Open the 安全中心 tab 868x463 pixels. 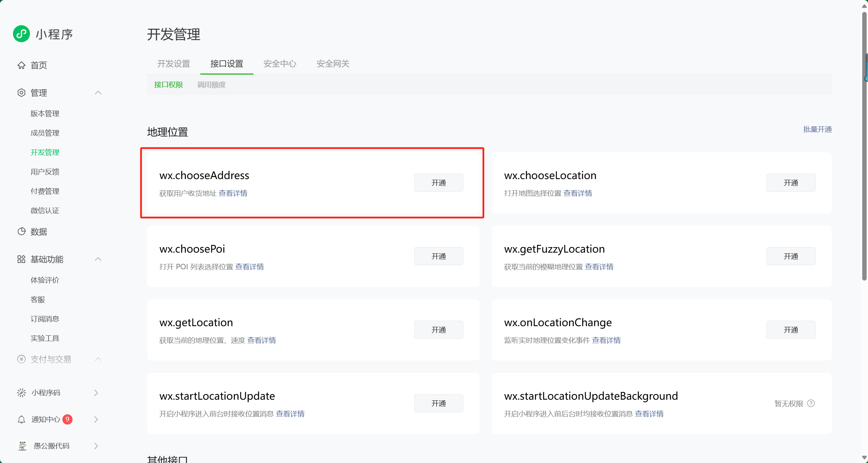point(280,64)
